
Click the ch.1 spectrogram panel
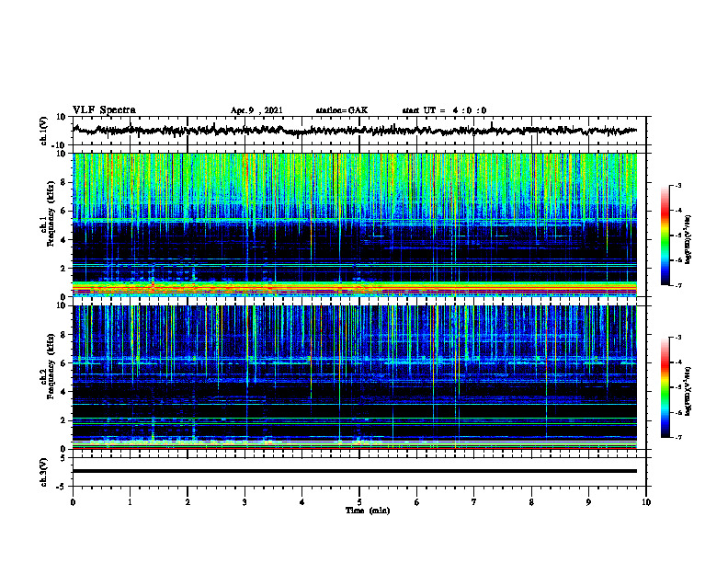click(x=355, y=224)
